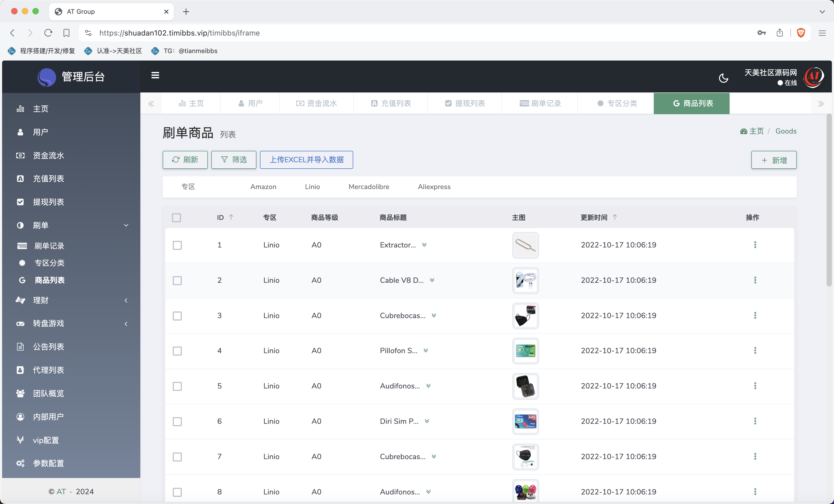The height and width of the screenshot is (504, 834).
Task: Go back with browser back arrow
Action: pyautogui.click(x=12, y=33)
